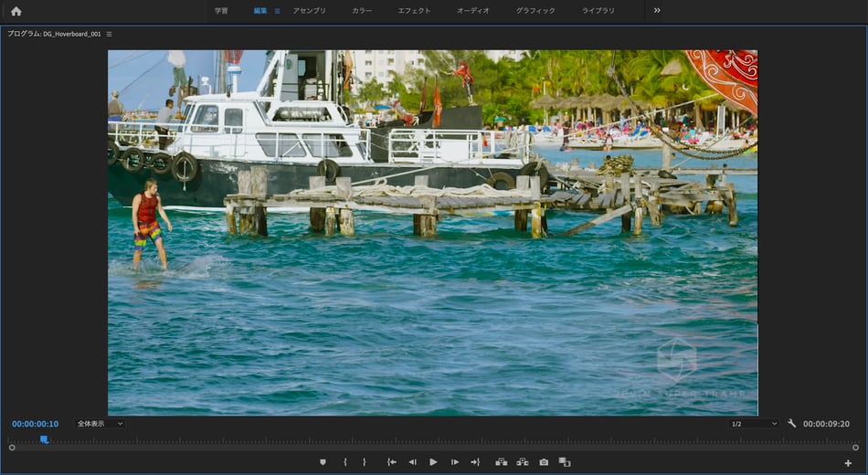This screenshot has width=868, height=475.
Task: Click the Lift button icon
Action: [501, 462]
